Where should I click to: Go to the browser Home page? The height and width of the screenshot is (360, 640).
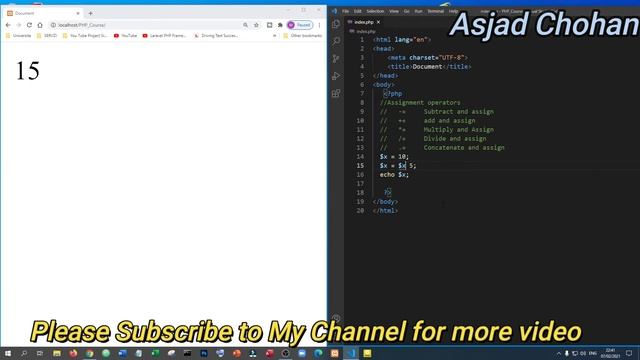(x=40, y=25)
